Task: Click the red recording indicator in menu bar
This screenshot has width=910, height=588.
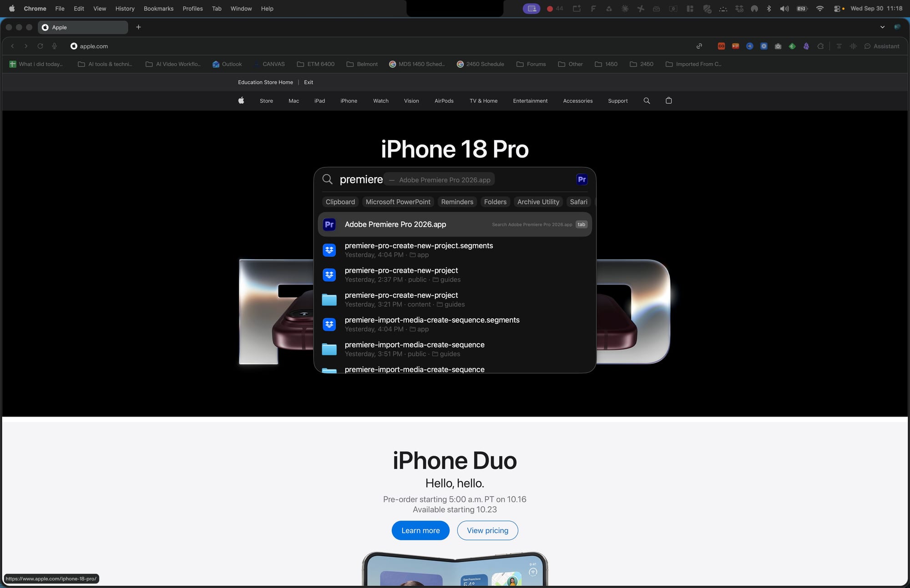Action: (550, 8)
